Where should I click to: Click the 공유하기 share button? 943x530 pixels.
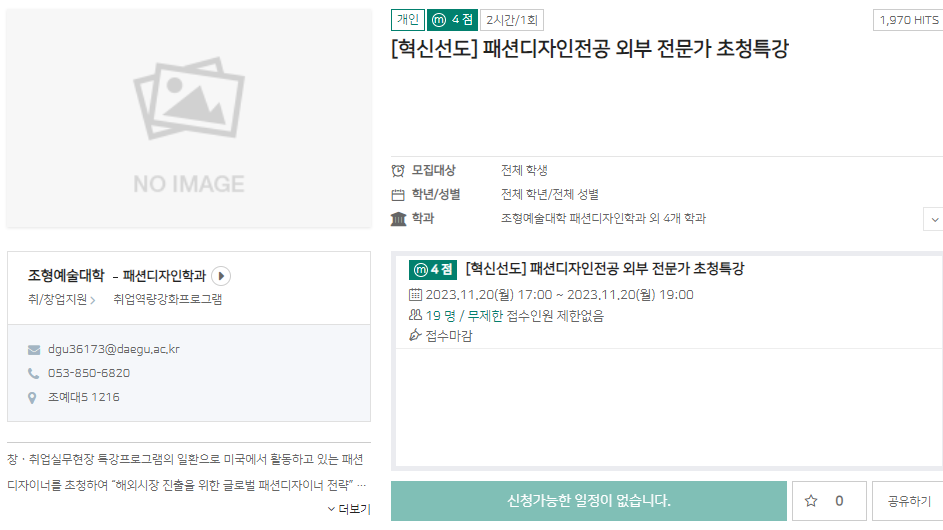tap(908, 501)
